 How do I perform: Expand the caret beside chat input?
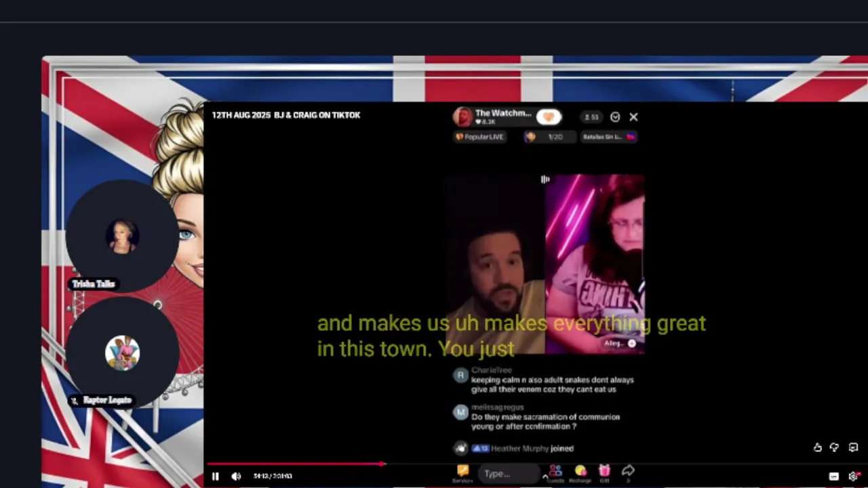[545, 477]
